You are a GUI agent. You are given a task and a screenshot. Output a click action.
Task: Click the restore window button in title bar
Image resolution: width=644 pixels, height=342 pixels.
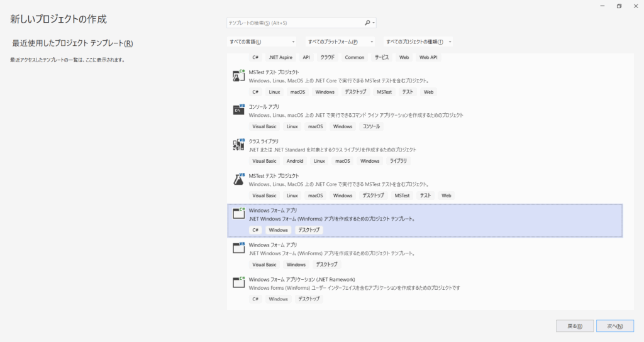point(619,6)
